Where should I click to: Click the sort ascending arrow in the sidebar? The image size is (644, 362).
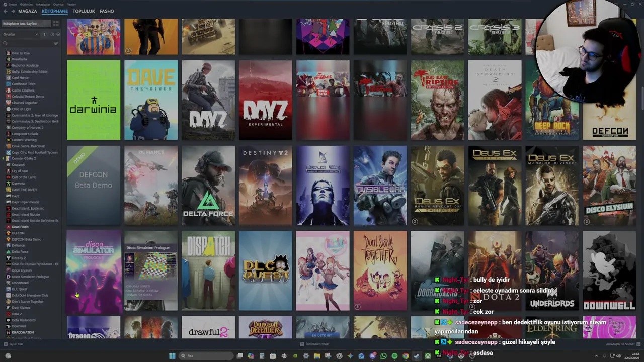click(x=44, y=34)
